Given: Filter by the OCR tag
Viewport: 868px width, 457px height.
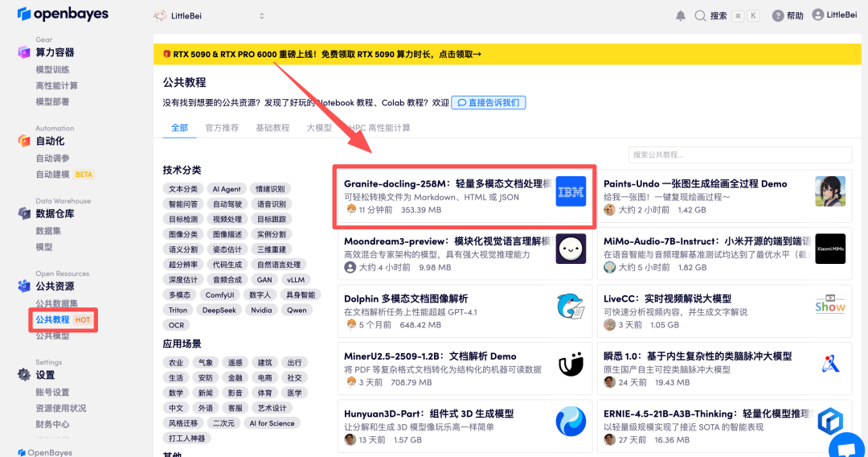Looking at the screenshot, I should tap(177, 325).
